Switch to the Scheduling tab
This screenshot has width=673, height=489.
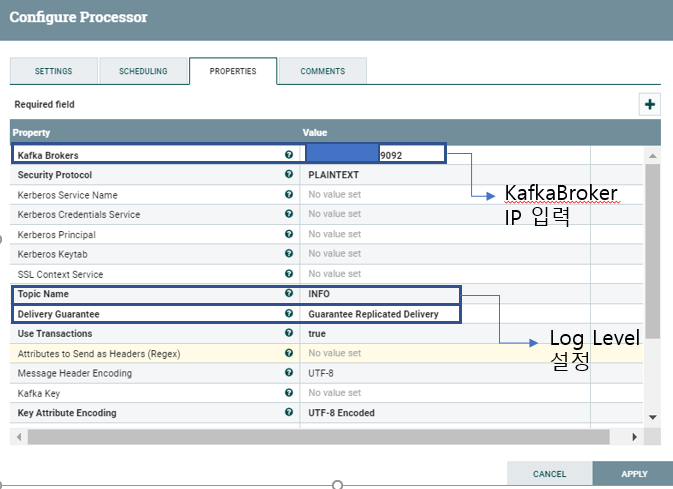143,71
